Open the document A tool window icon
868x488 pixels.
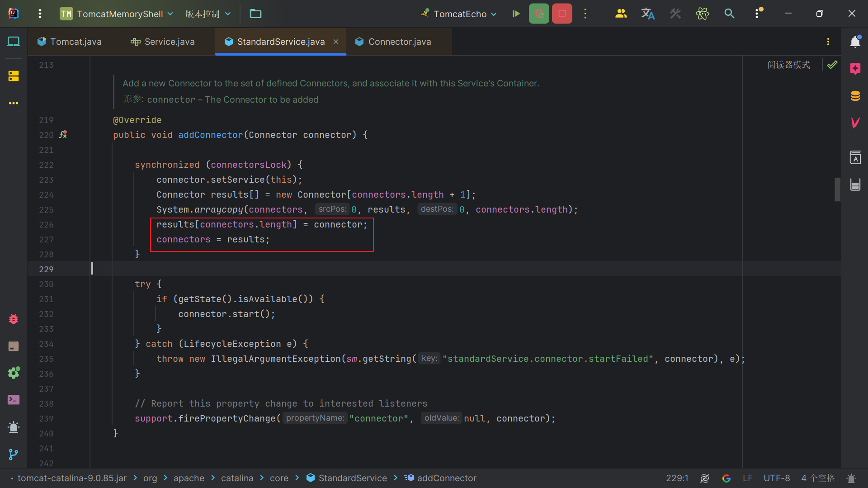pyautogui.click(x=855, y=157)
